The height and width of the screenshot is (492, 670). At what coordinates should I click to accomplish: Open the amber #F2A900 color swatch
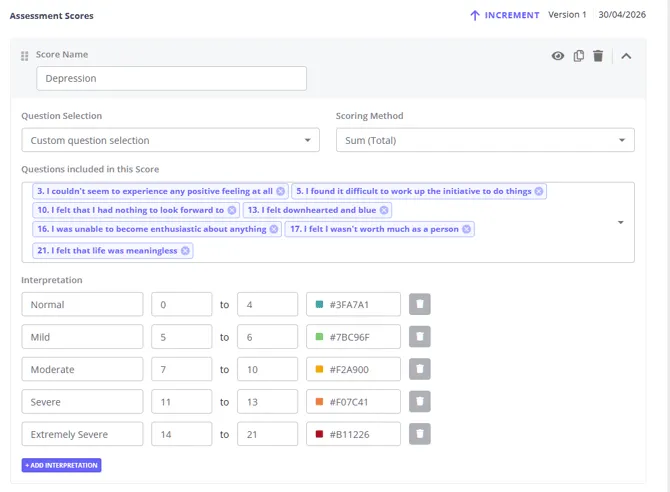click(x=319, y=369)
